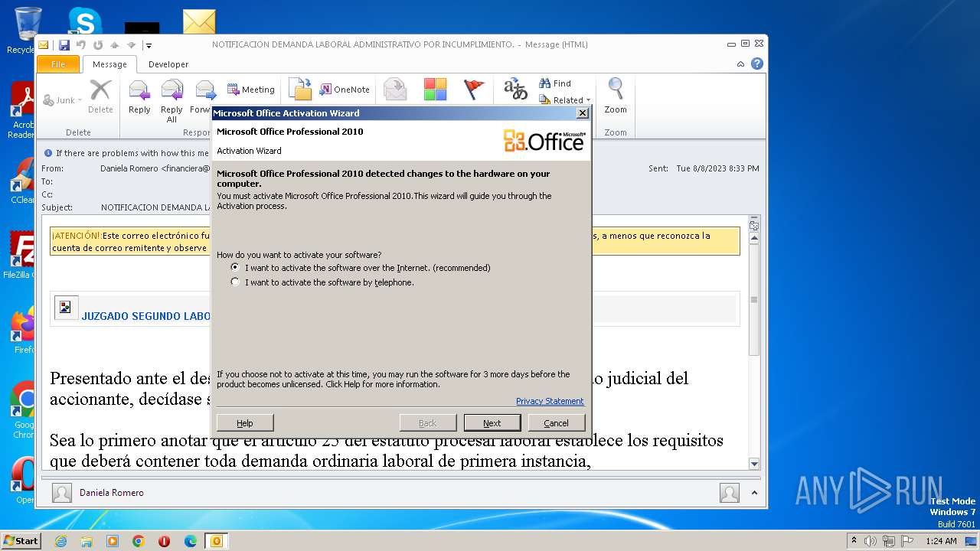Minimize the ribbon with caret arrow
Screen dimensions: 980x551
740,64
